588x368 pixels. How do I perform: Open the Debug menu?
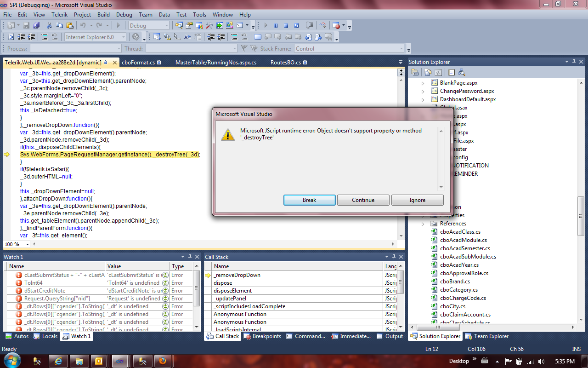[x=124, y=15]
